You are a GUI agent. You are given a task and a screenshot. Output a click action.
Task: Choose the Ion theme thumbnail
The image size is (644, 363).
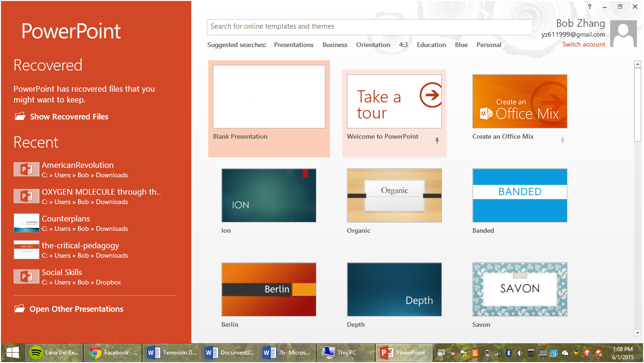(269, 195)
